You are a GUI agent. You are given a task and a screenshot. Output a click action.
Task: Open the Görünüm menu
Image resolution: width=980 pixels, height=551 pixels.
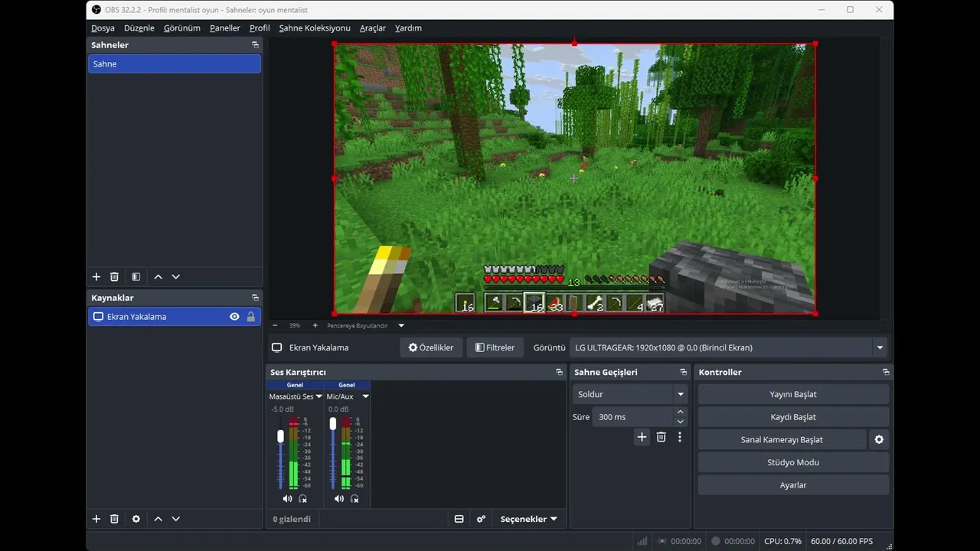(x=182, y=28)
